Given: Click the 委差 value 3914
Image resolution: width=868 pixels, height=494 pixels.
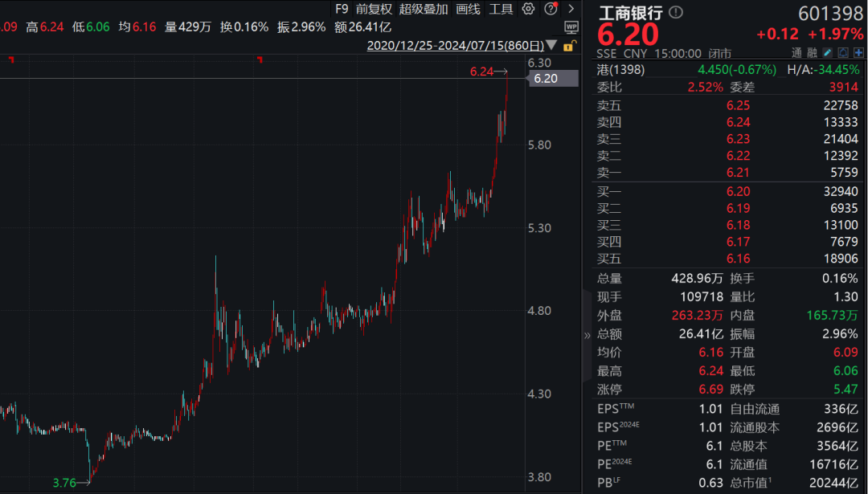Looking at the screenshot, I should click(x=844, y=87).
